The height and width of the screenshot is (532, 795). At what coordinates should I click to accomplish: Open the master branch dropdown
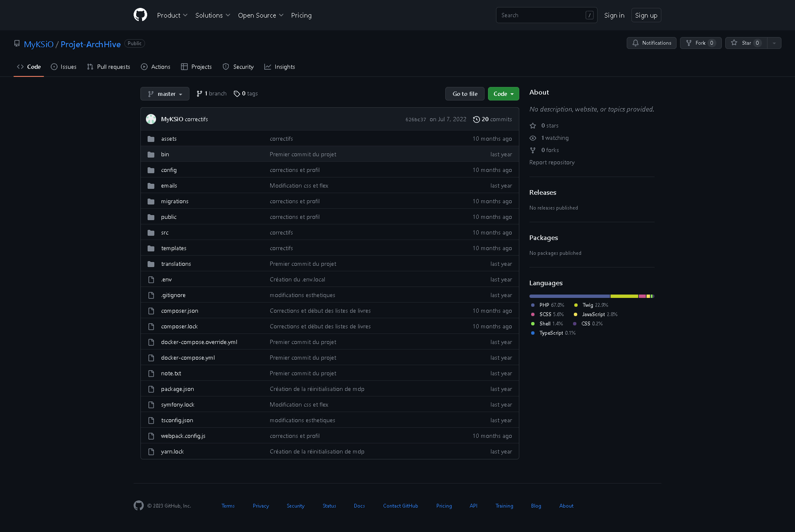click(164, 94)
